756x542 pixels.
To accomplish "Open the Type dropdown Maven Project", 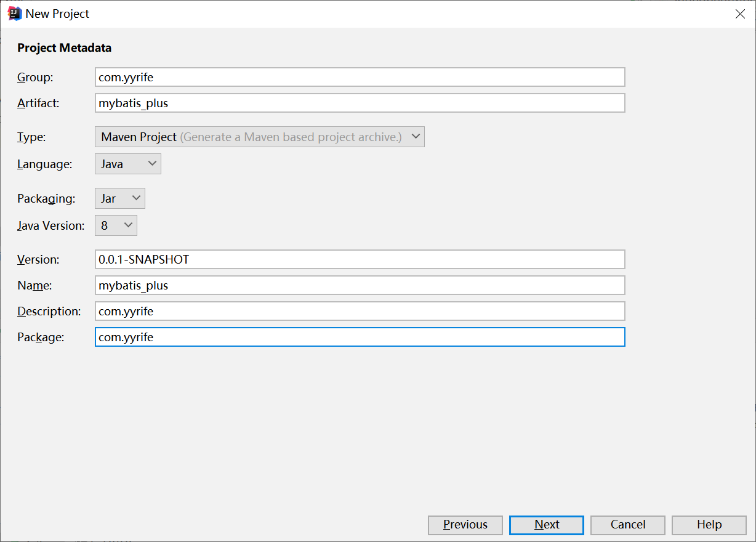I will [259, 137].
